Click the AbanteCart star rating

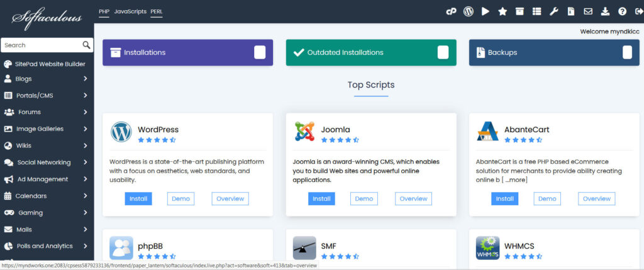(523, 140)
